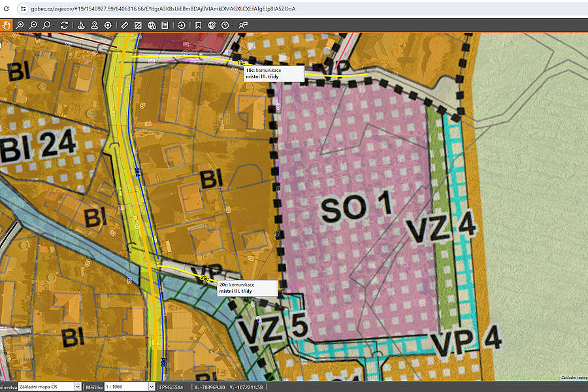Open the map layers list icon
The image size is (588, 392).
[x=165, y=25]
